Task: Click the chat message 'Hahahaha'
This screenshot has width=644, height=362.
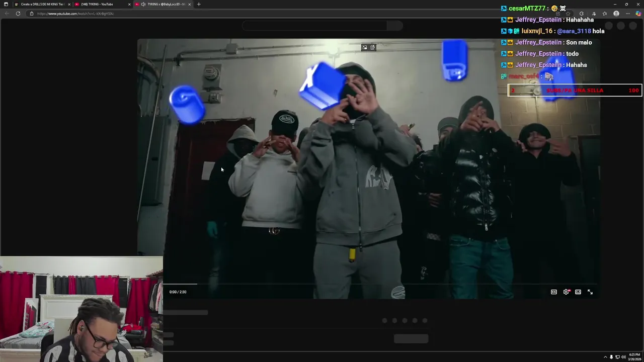Action: pyautogui.click(x=580, y=20)
